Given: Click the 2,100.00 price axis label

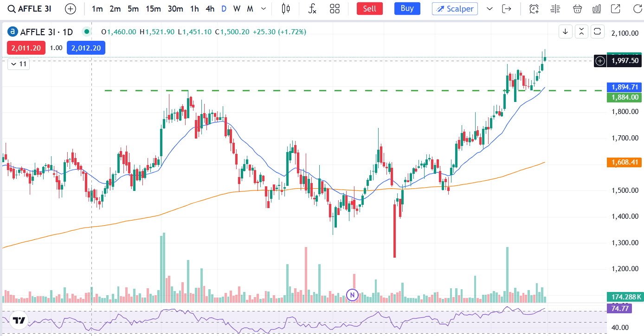Looking at the screenshot, I should pyautogui.click(x=625, y=33).
